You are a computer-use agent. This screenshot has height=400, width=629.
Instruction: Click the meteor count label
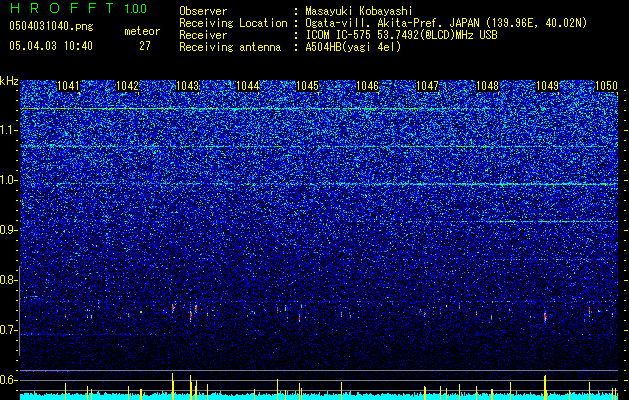[x=142, y=31]
